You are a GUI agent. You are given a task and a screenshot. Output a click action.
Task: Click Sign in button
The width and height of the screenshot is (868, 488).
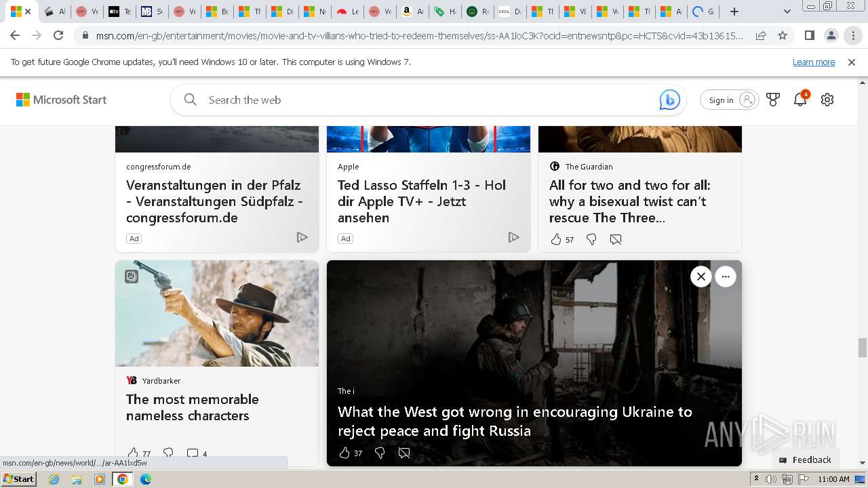coord(730,100)
